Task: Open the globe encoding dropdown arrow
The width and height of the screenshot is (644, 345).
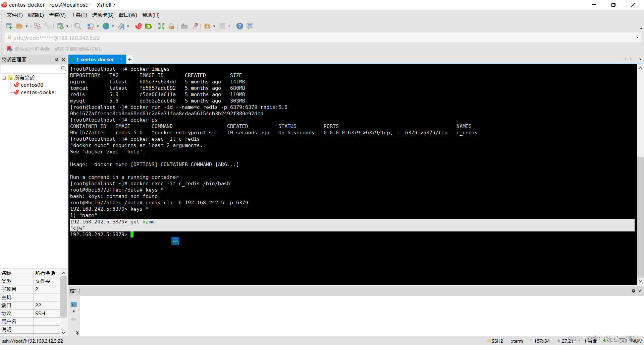Action: [x=113, y=26]
